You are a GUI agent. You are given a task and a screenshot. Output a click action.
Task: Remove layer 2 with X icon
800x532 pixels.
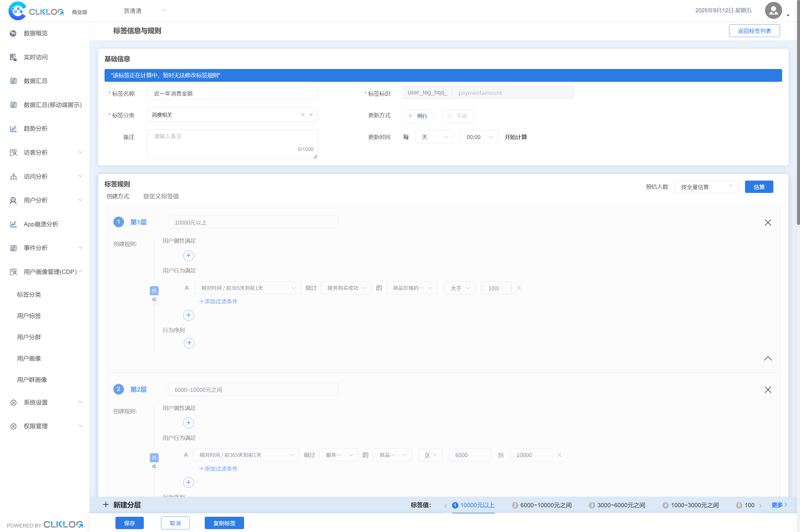[x=767, y=390]
